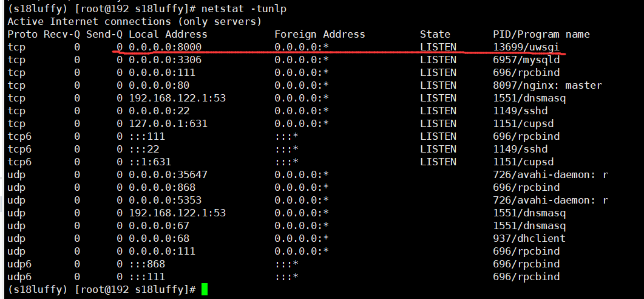Click 1551/dnsmasq in the 0.0.0.0:67 row

click(x=529, y=225)
